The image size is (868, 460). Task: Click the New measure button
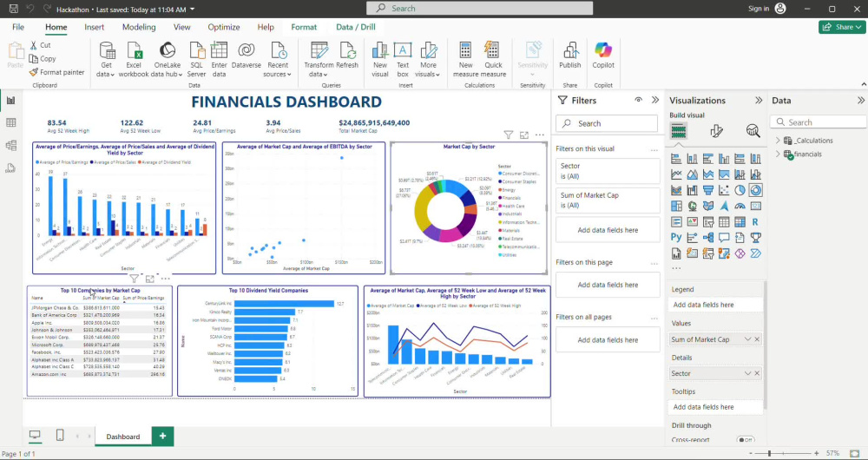coord(465,60)
